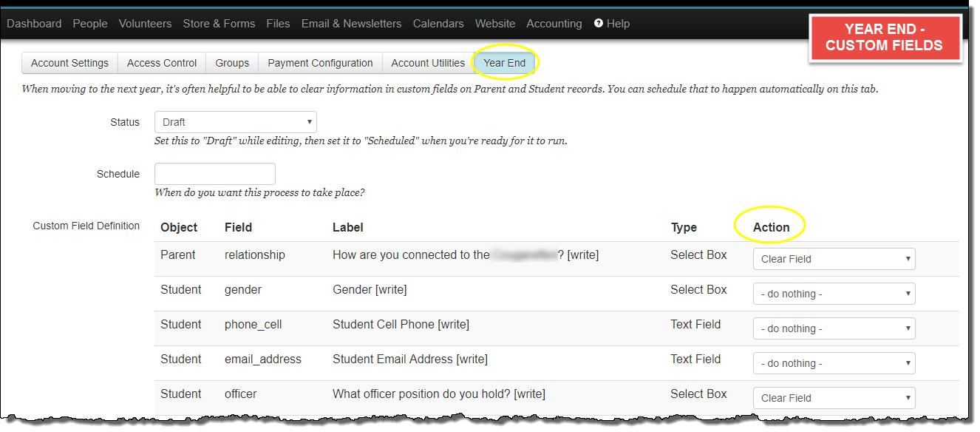The height and width of the screenshot is (432, 980).
Task: Click the 'Object' column header
Action: [x=179, y=227]
